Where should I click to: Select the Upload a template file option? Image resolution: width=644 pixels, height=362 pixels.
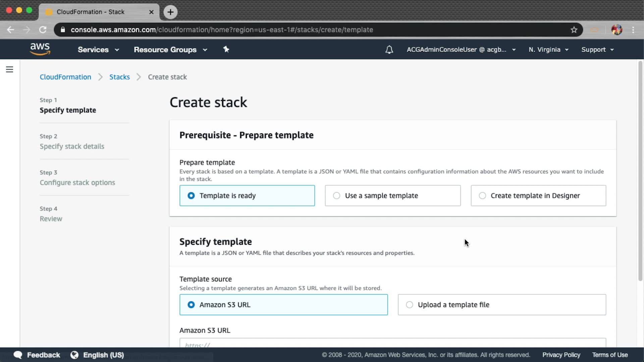point(501,305)
